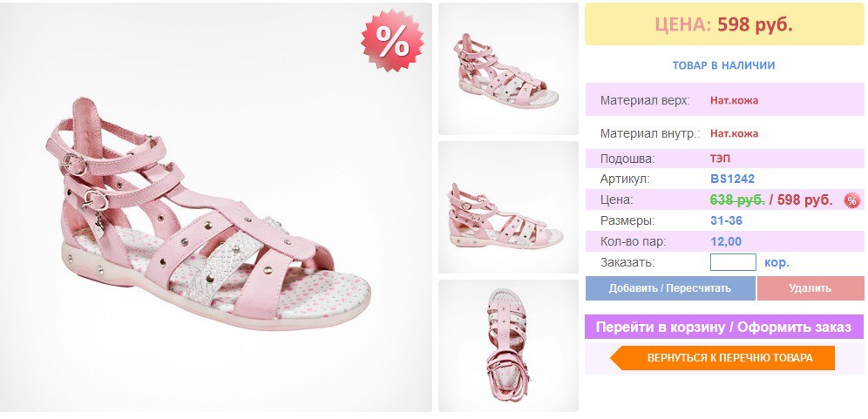Go to cart via Перейти в корзину button
868x419 pixels.
click(723, 327)
